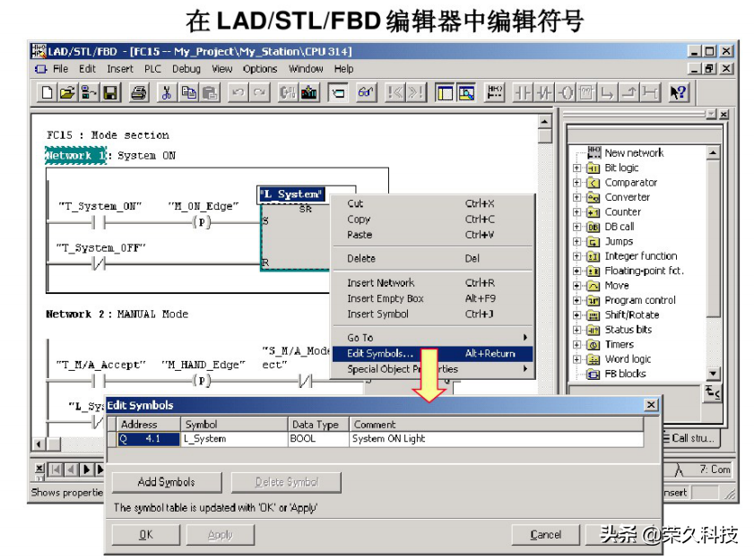This screenshot has width=754, height=560.
Task: Click the Add Symbols button
Action: point(167,482)
